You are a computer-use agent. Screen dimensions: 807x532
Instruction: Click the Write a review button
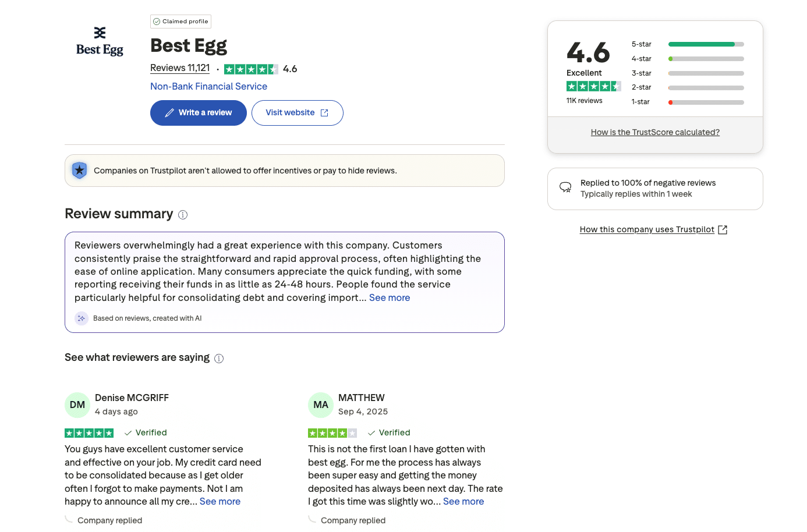click(198, 112)
